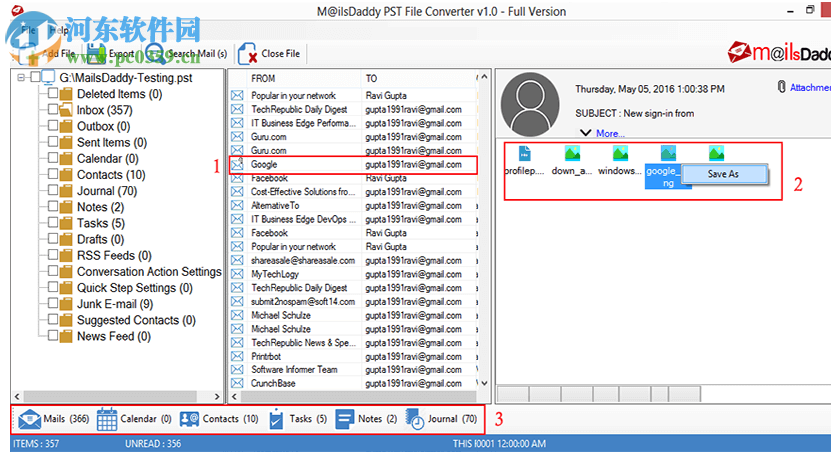Open the File menu
831x465 pixels.
coord(28,30)
